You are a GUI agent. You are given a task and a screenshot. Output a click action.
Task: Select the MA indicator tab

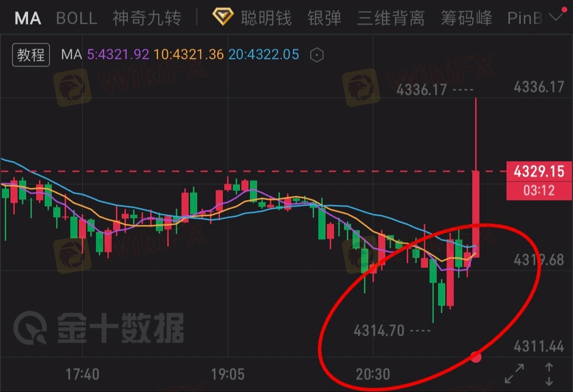[x=28, y=19]
